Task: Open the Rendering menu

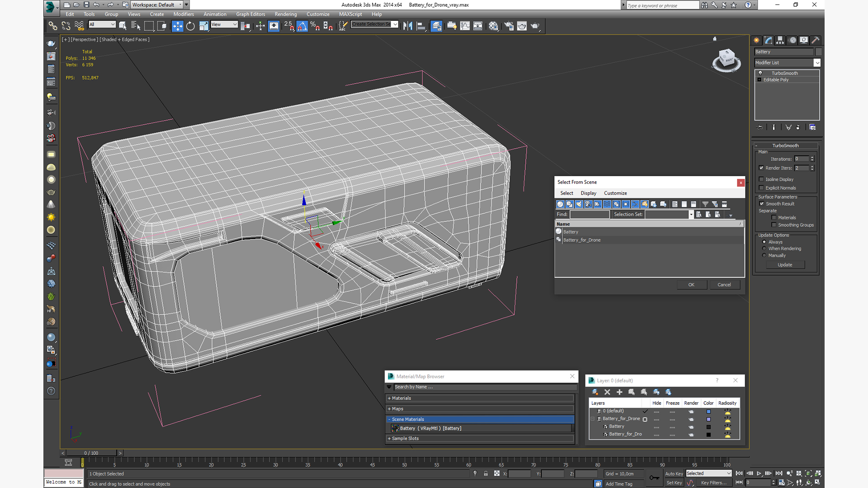Action: [286, 14]
